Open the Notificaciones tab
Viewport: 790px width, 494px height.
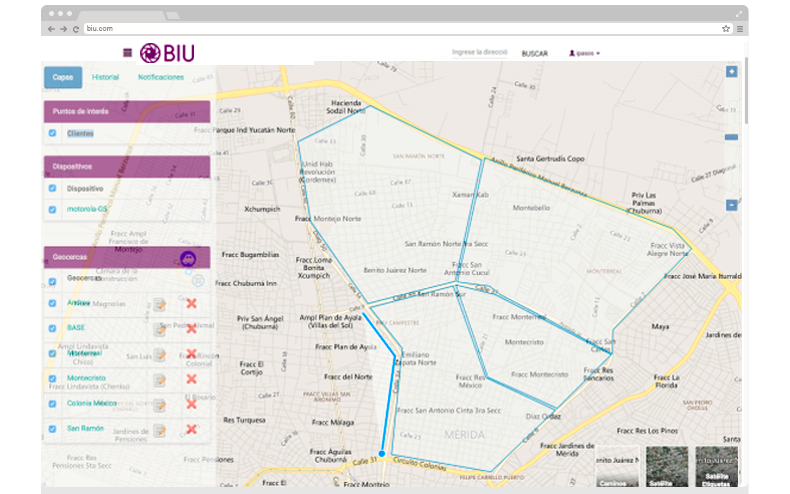click(161, 77)
